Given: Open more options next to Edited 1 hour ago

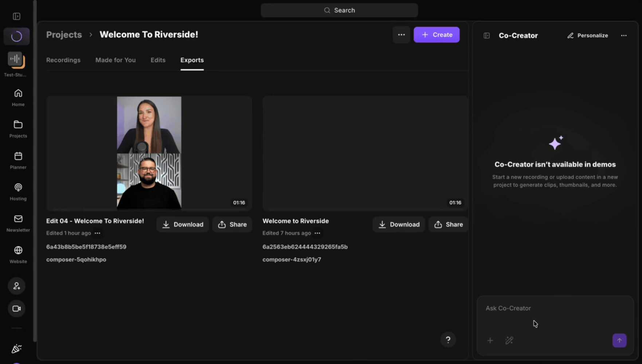Looking at the screenshot, I should (x=97, y=233).
